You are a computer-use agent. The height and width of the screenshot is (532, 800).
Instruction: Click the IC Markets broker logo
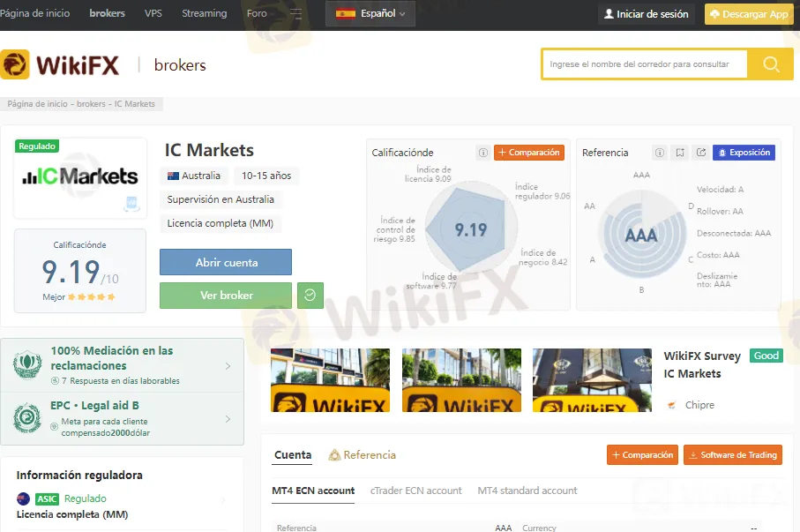[80, 177]
